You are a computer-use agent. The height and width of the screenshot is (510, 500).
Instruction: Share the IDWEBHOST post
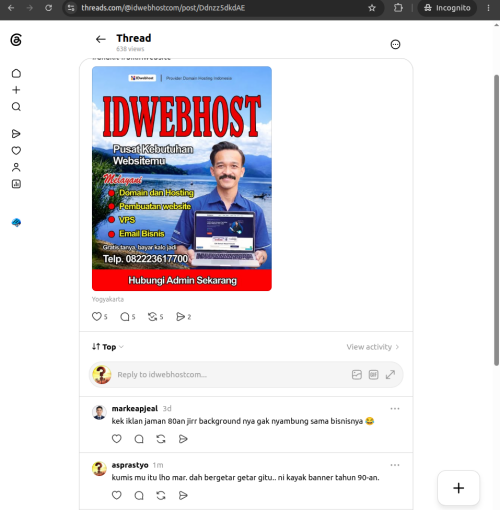180,316
